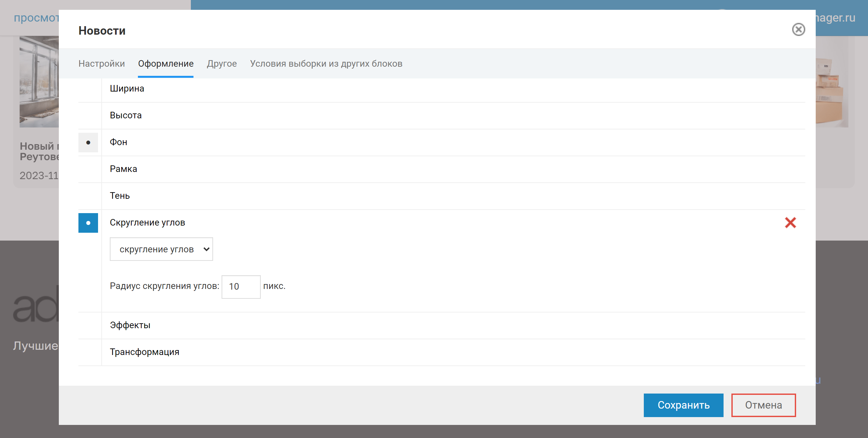
Task: Open the Условия выборки из других блоков tab
Action: [326, 64]
